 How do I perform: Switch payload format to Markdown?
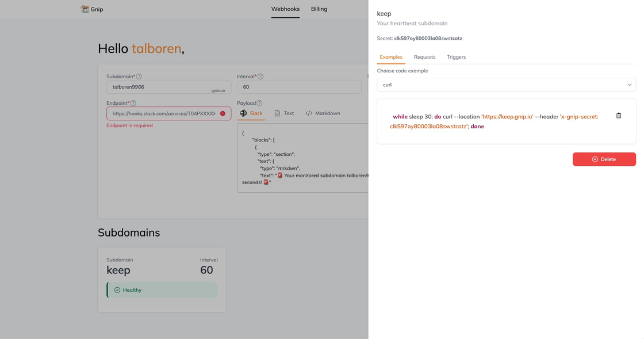[323, 113]
